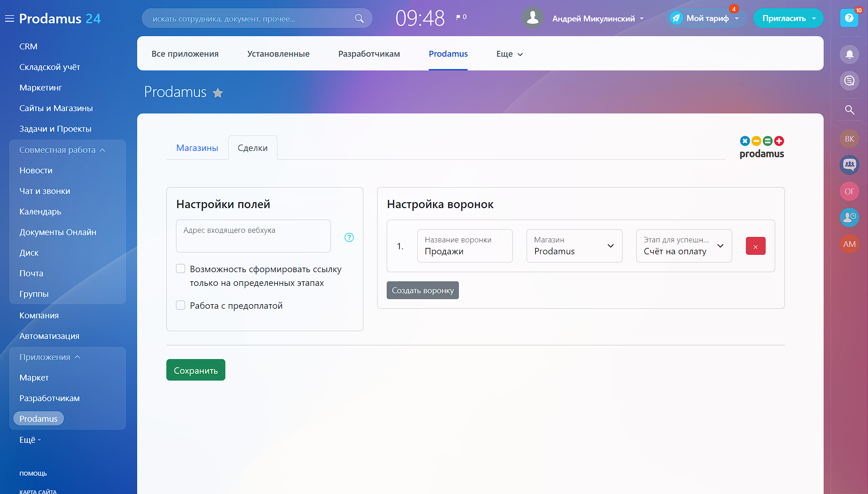Open the Магазин dropdown showing Prodamus
The width and height of the screenshot is (868, 494).
[x=574, y=246]
